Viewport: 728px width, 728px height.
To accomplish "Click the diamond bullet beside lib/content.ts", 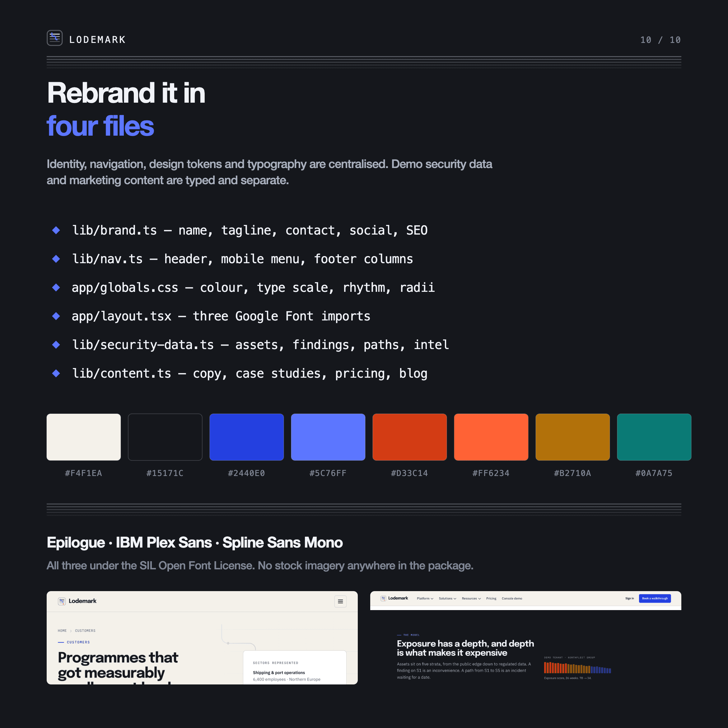I will point(56,373).
